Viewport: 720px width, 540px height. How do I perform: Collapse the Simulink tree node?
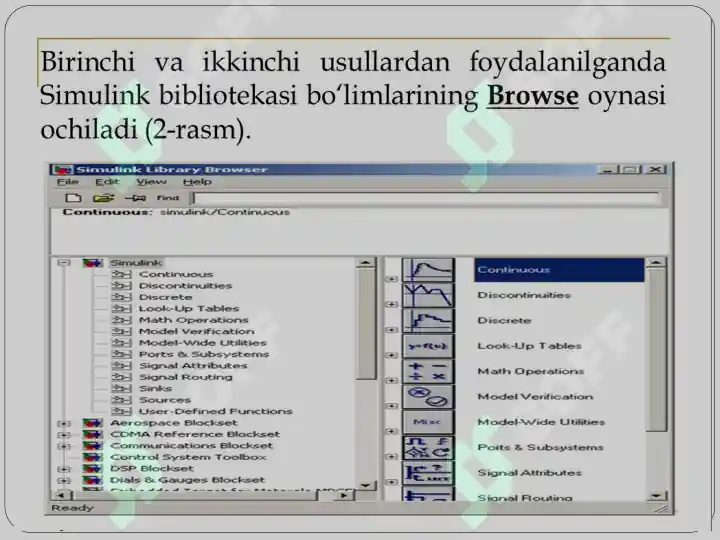(64, 263)
